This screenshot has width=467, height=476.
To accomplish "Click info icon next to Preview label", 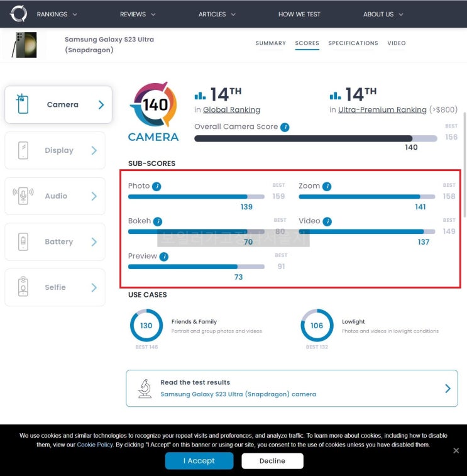I will tap(164, 257).
